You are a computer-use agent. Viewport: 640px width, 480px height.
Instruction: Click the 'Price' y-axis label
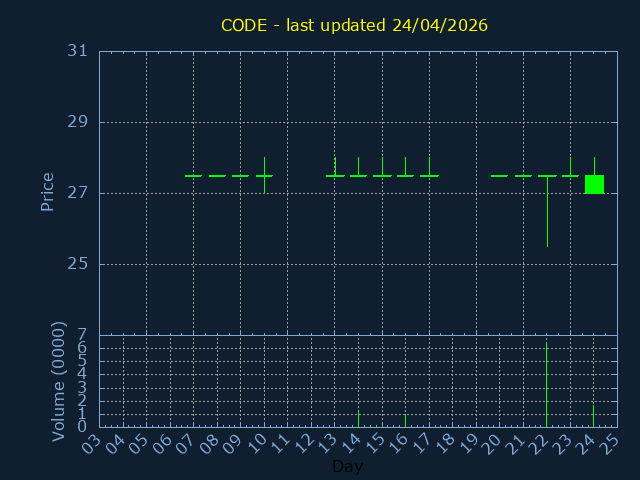point(47,191)
